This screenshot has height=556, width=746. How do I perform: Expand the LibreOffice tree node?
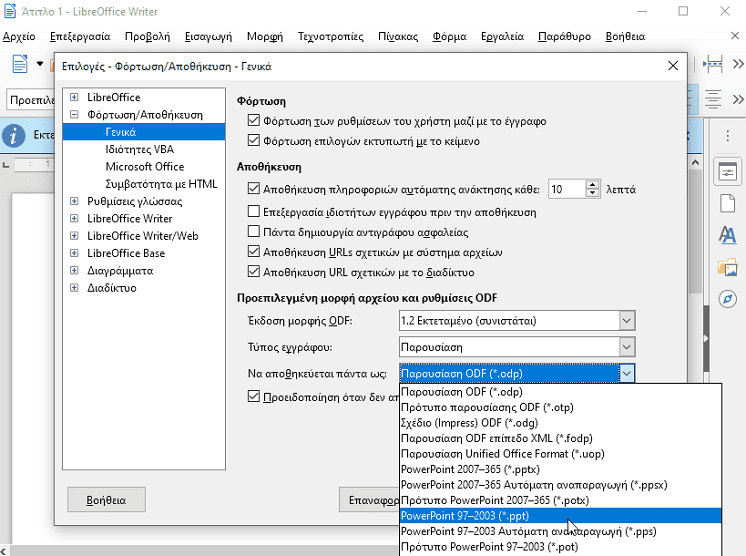click(74, 97)
